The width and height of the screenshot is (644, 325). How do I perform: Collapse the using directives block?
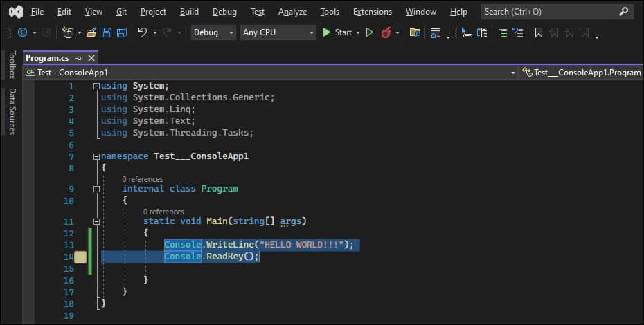[x=96, y=86]
